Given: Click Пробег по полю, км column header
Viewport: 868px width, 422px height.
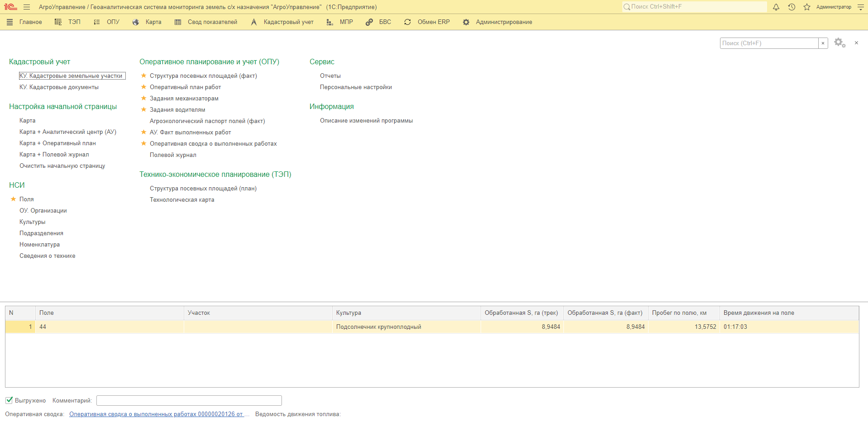Looking at the screenshot, I should tap(684, 313).
